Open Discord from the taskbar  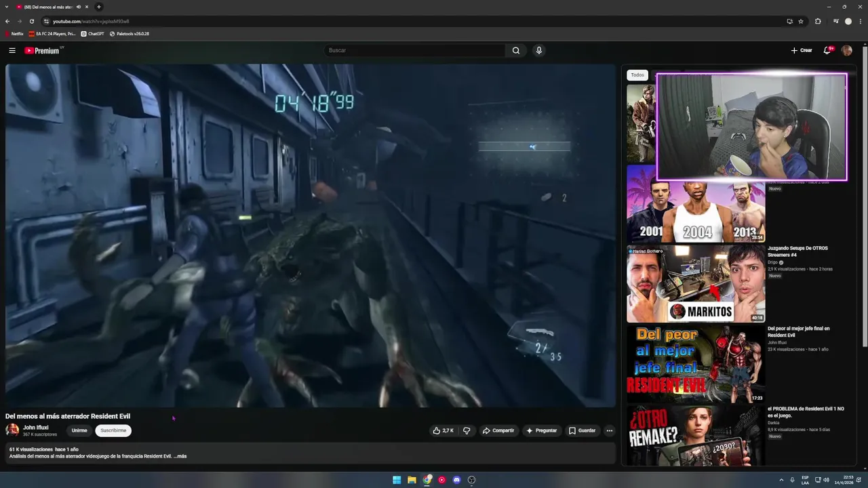coord(456,480)
